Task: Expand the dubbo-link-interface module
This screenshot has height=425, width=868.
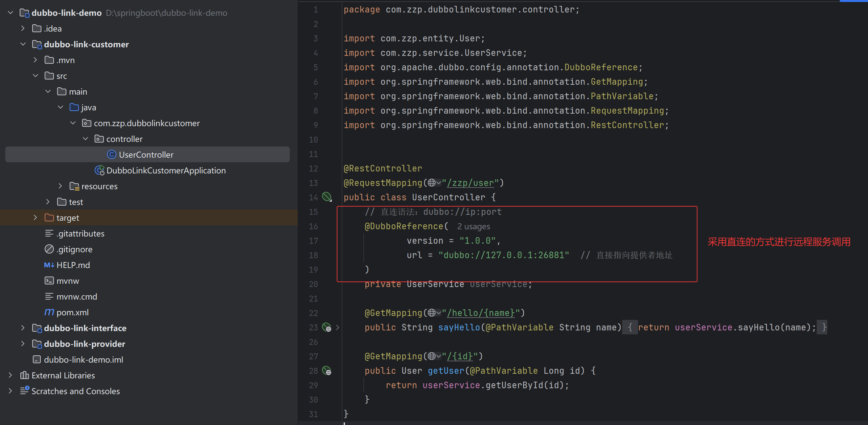Action: pos(23,328)
